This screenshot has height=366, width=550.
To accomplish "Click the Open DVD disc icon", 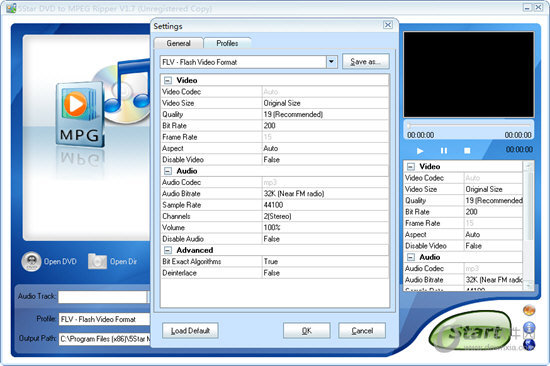I will (x=31, y=261).
